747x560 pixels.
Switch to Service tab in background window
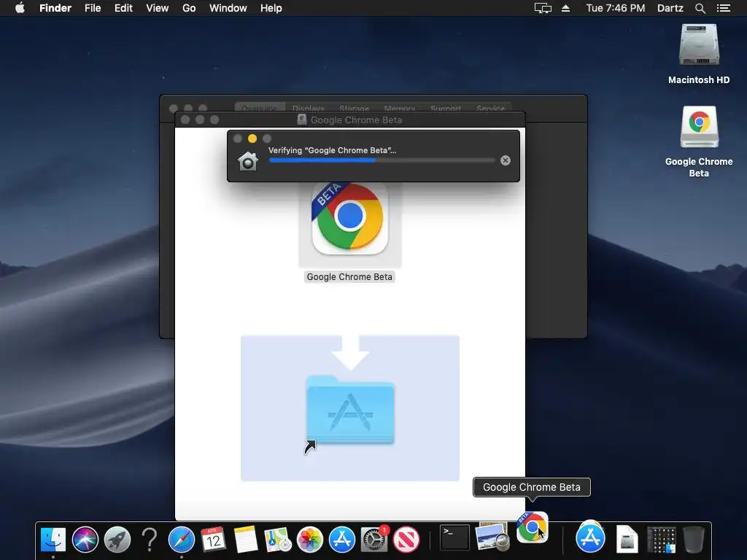tap(490, 109)
